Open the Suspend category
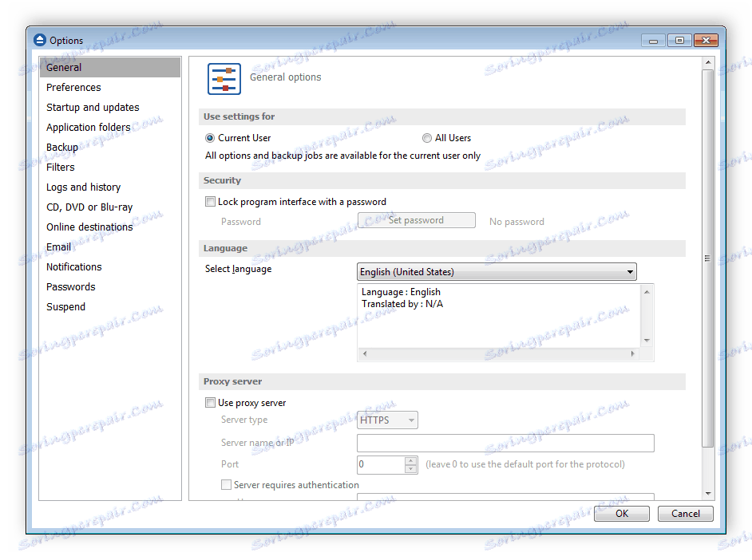Image resolution: width=752 pixels, height=560 pixels. click(x=110, y=307)
